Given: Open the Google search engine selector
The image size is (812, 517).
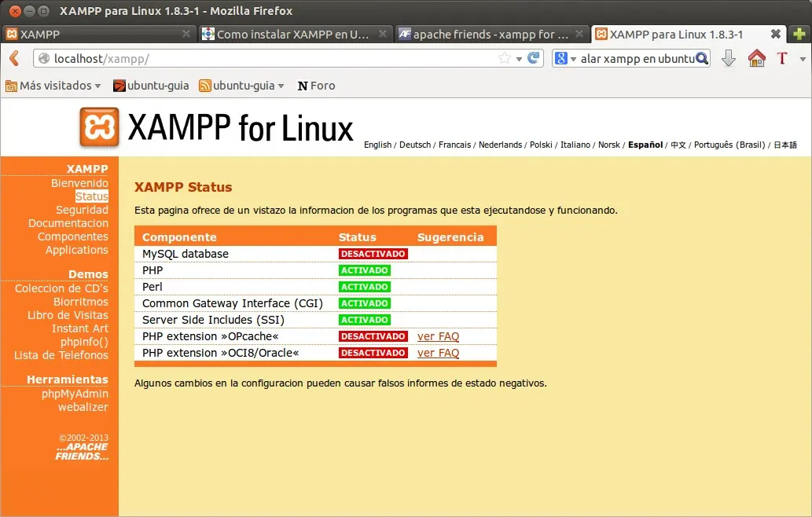Looking at the screenshot, I should coord(565,58).
